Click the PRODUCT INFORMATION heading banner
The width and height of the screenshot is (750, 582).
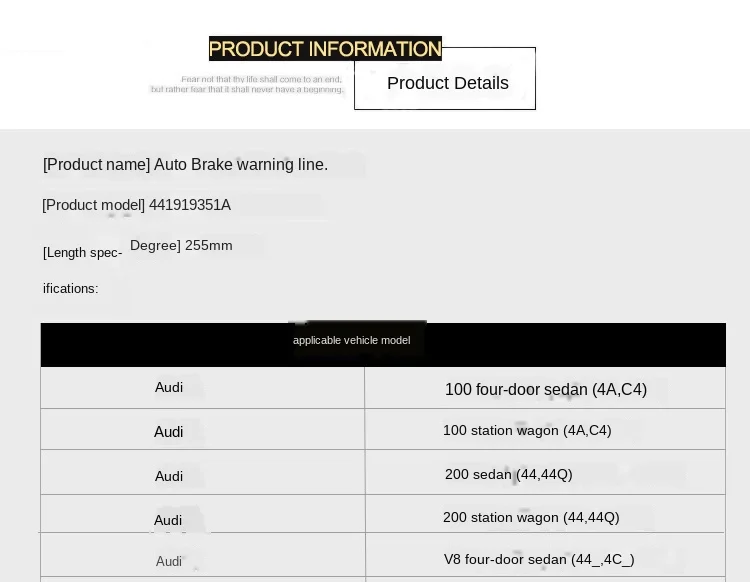point(325,49)
